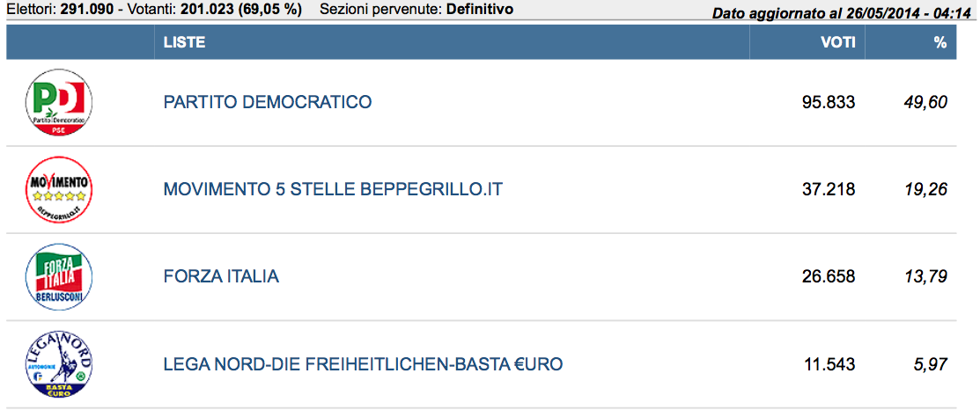Click the 19,26 percentage value
This screenshot has height=410, width=980.
pyautogui.click(x=926, y=189)
